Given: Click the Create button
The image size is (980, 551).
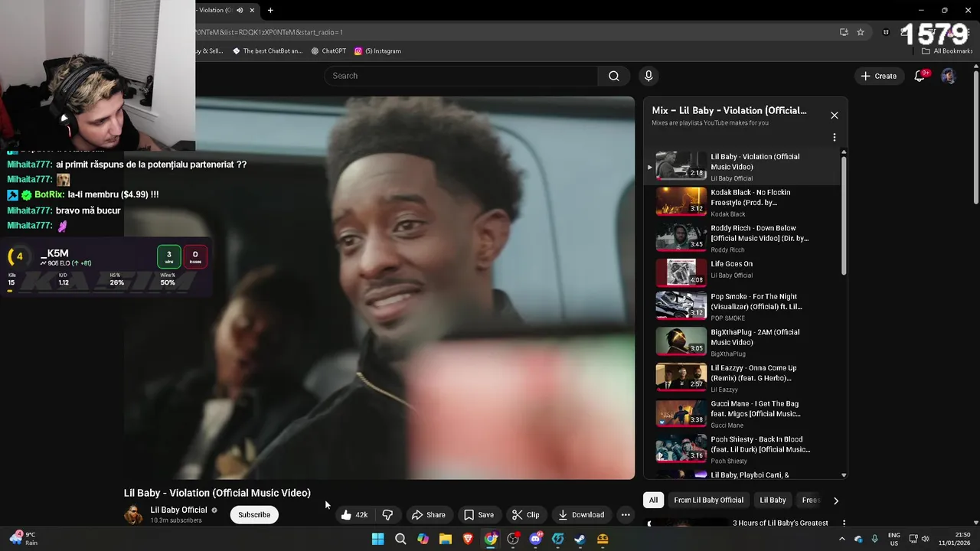Looking at the screenshot, I should [878, 76].
